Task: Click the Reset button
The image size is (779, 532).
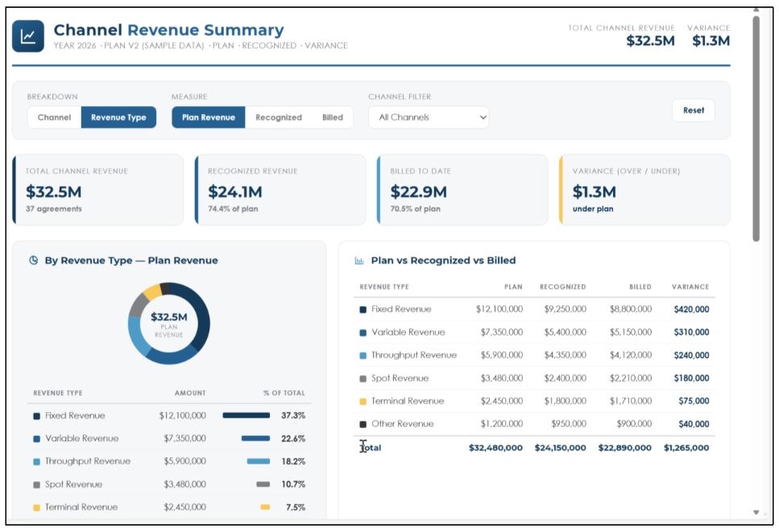Action: click(x=693, y=110)
